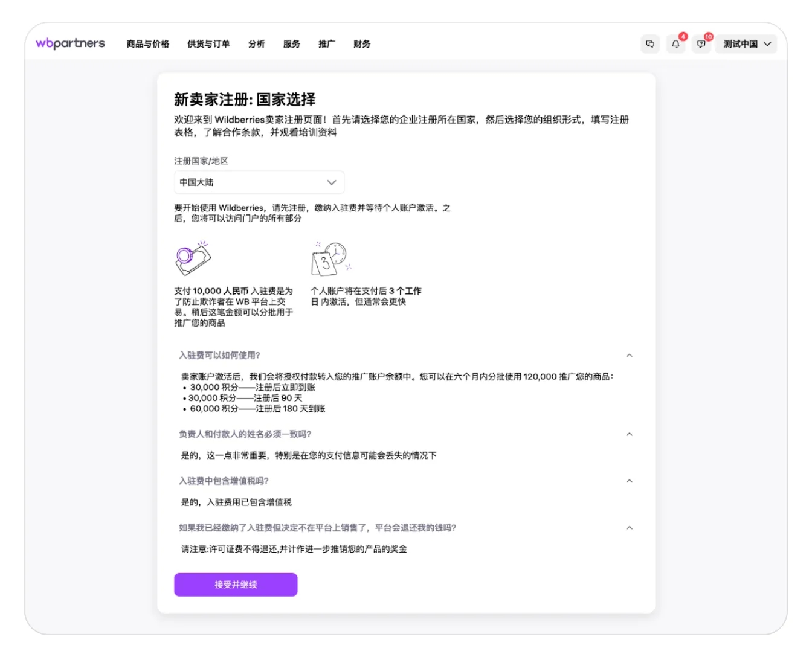
Task: Open the 财务 menu
Action: 362,44
